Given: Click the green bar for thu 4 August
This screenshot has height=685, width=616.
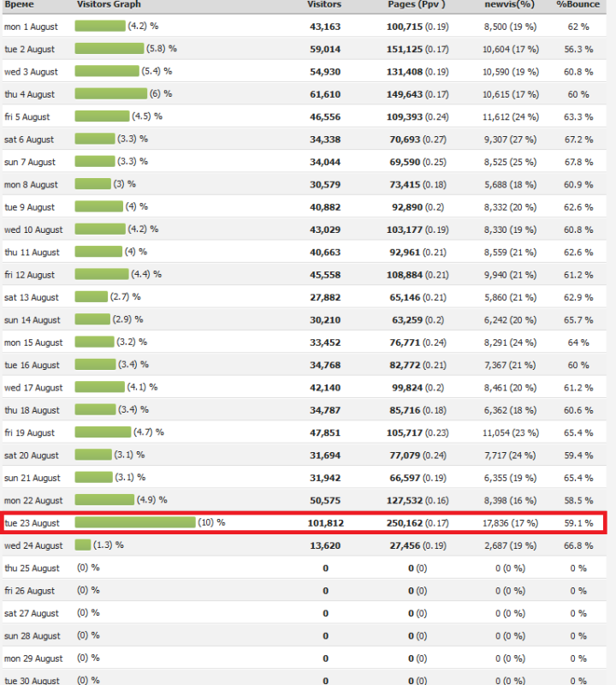Looking at the screenshot, I should [x=111, y=93].
